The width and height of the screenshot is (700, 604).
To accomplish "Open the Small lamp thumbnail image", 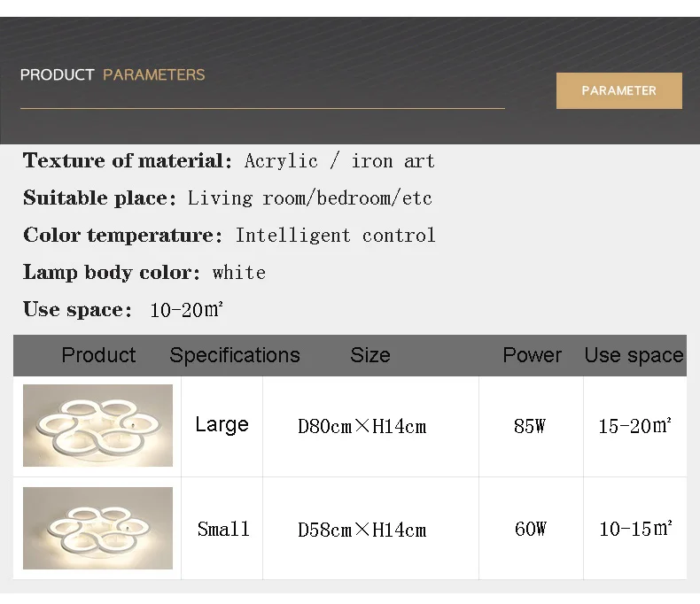I will [97, 529].
